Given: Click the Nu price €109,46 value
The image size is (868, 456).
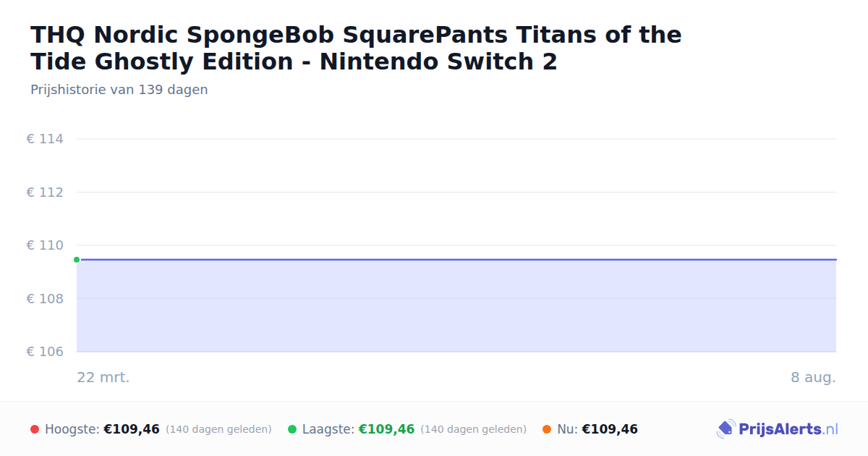Looking at the screenshot, I should (610, 429).
